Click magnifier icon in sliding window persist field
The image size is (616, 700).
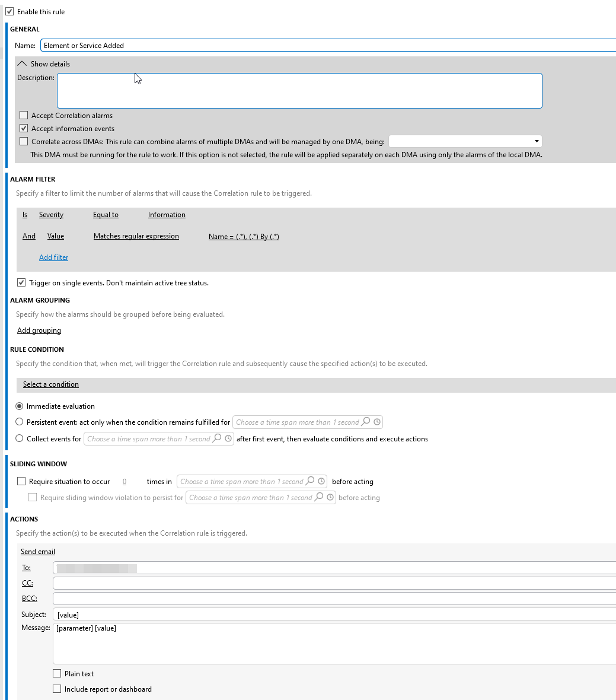tap(319, 497)
